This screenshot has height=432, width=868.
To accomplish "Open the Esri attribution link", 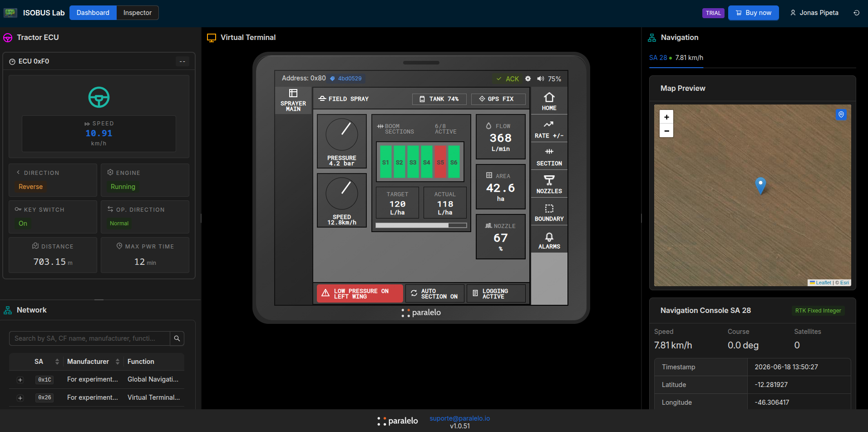I will tap(844, 283).
